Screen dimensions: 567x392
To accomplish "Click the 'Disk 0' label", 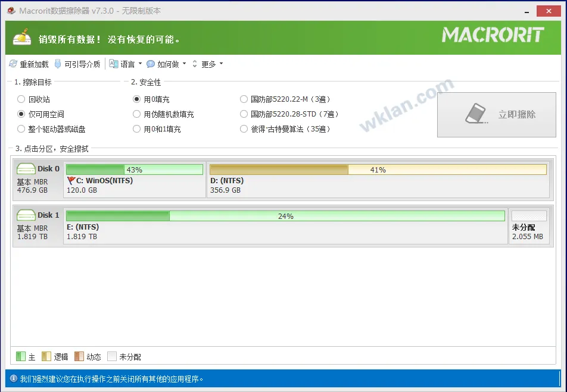I will point(48,169).
